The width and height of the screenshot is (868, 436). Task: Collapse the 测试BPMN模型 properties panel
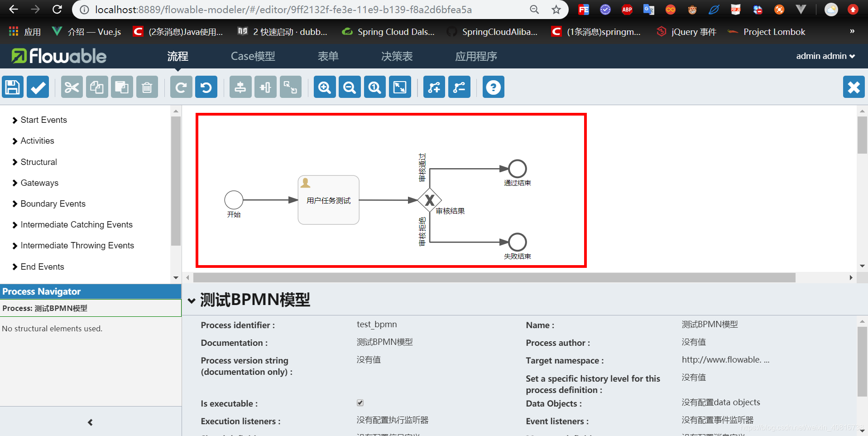[192, 300]
